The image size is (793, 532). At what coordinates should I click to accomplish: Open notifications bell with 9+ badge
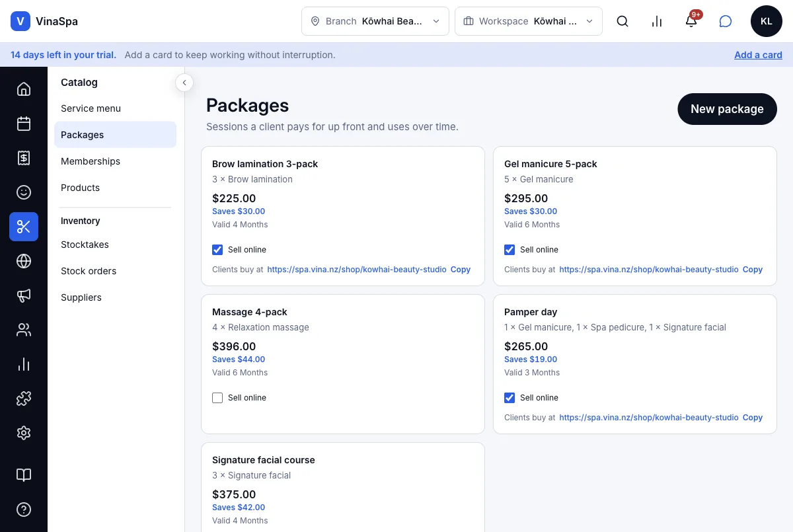pos(691,21)
